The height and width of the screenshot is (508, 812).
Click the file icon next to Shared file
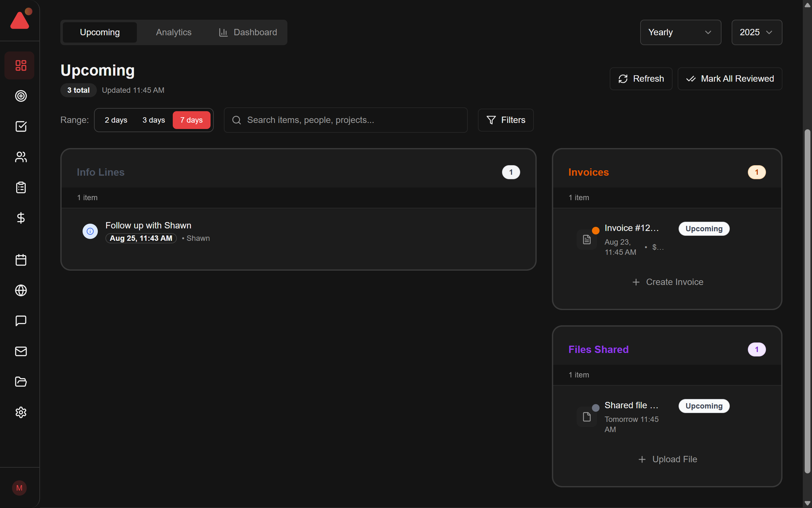(x=587, y=417)
